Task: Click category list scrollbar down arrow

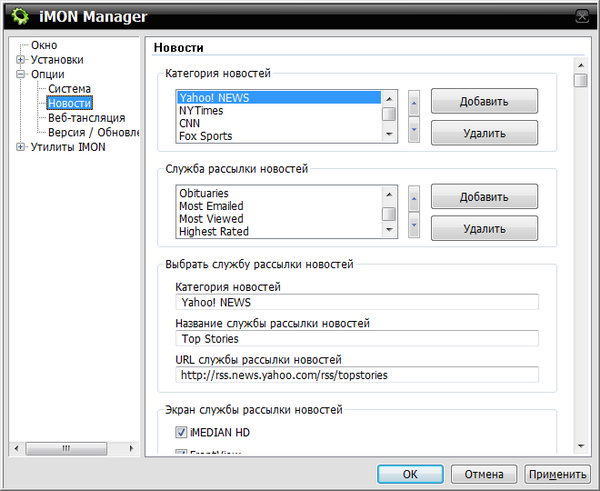Action: tap(389, 134)
